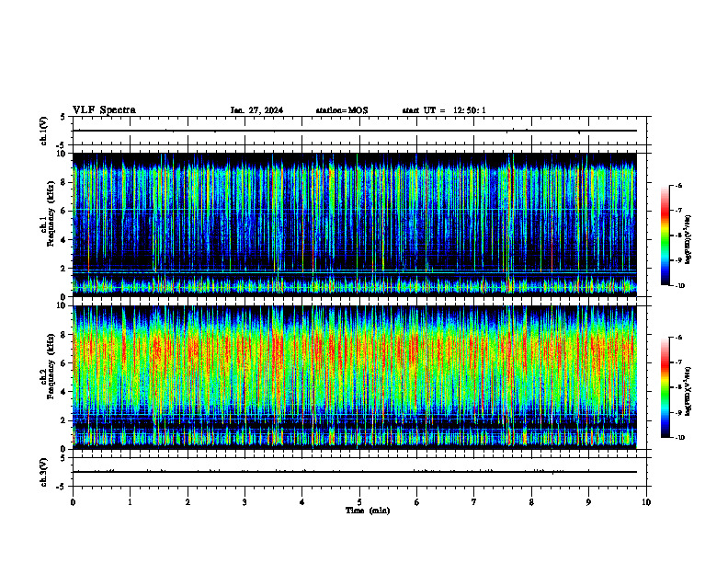The image size is (728, 563).
Task: Click time axis tick label '1'
Action: [131, 502]
